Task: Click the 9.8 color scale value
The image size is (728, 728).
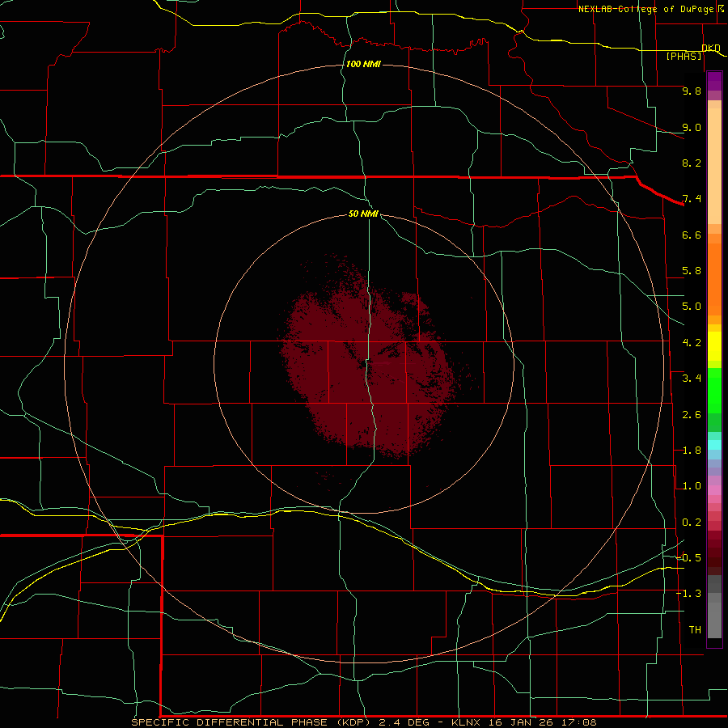Action: [x=692, y=91]
